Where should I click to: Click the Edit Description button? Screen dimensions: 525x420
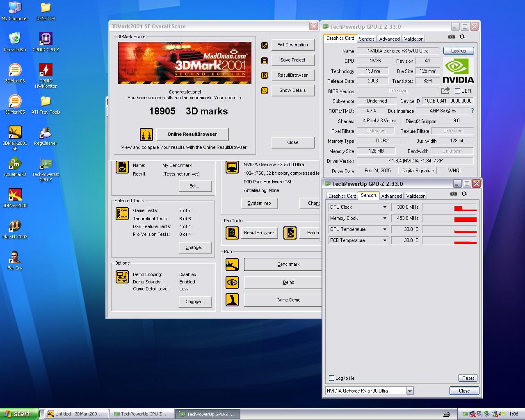pyautogui.click(x=292, y=45)
